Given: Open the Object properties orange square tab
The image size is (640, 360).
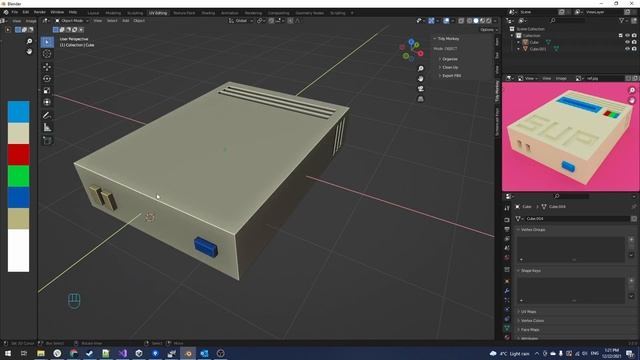Looking at the screenshot, I should coord(507,282).
